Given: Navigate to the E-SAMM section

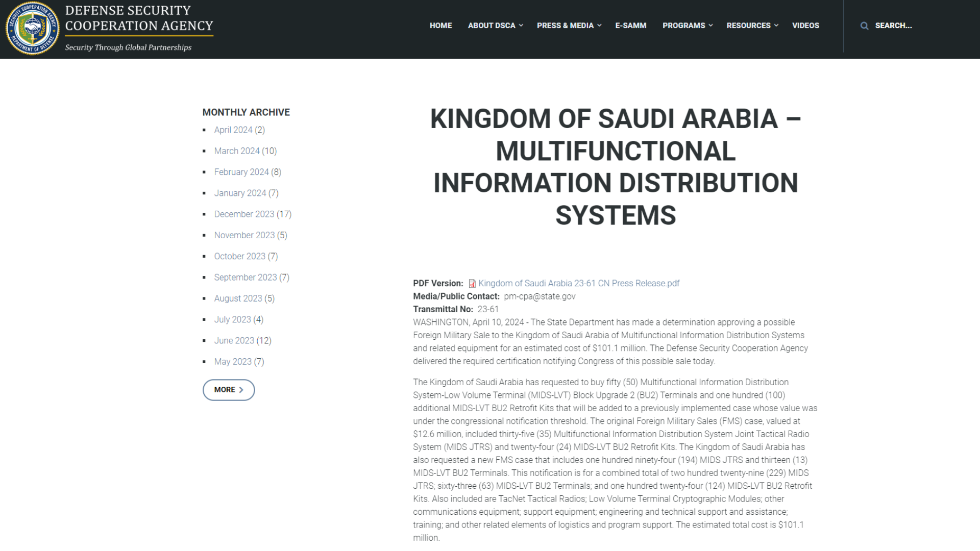Looking at the screenshot, I should (631, 26).
